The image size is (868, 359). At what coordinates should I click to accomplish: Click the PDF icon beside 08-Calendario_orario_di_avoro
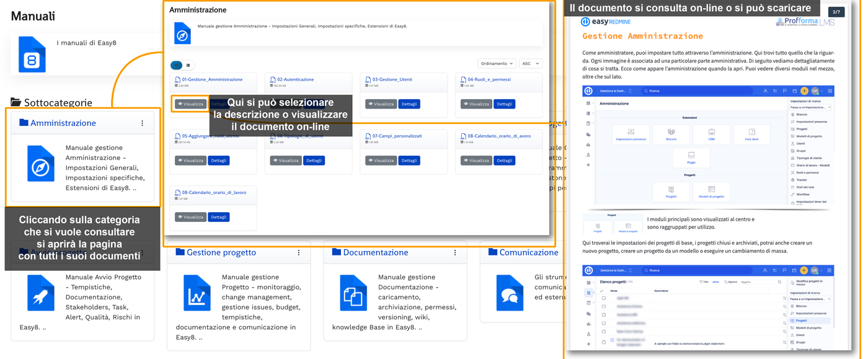click(463, 136)
